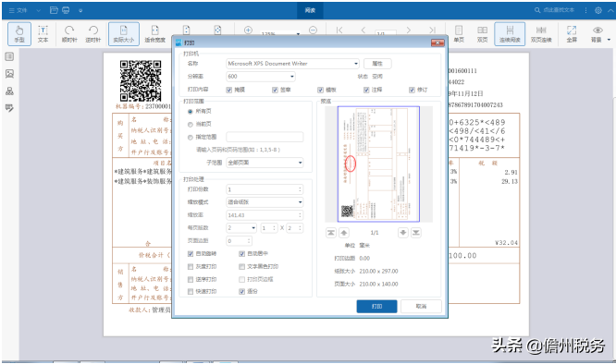Viewport: 616px width, 364px height.
Task: Select the hand tool (手型)
Action: tap(19, 34)
